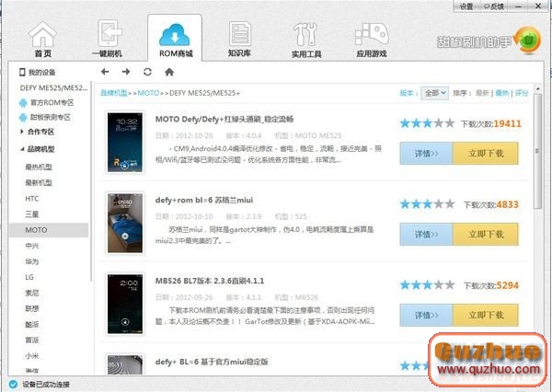The width and height of the screenshot is (552, 392).
Task: Select LG brand in the sidebar
Action: click(x=29, y=277)
